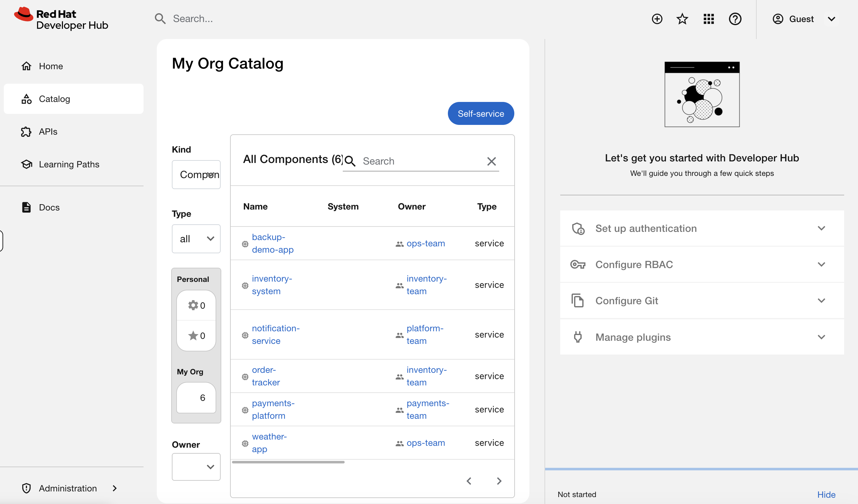Open weather-app component link
Screen dimensions: 858x504
point(269,443)
